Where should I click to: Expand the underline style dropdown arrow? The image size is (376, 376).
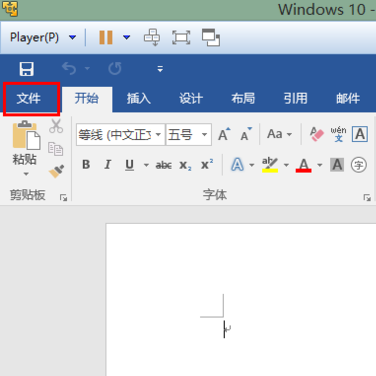146,165
